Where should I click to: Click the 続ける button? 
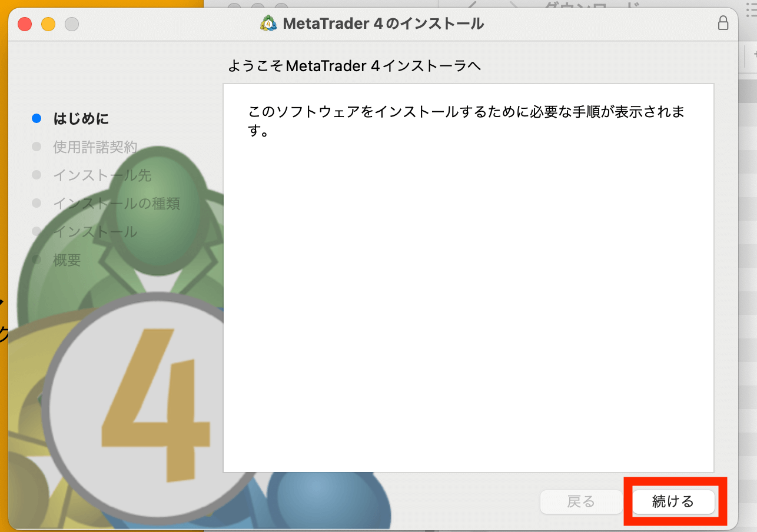[x=673, y=501]
